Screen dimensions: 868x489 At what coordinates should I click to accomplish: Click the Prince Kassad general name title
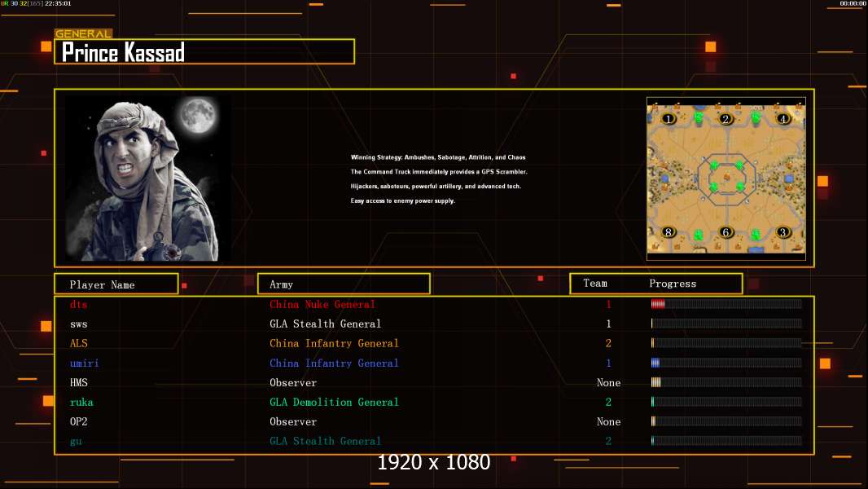click(x=123, y=53)
